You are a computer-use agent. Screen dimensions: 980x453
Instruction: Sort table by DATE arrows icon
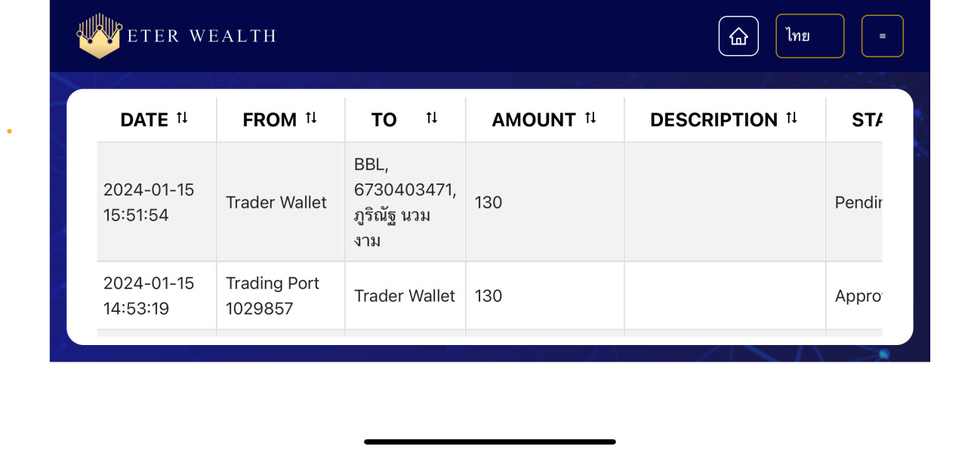coord(182,118)
